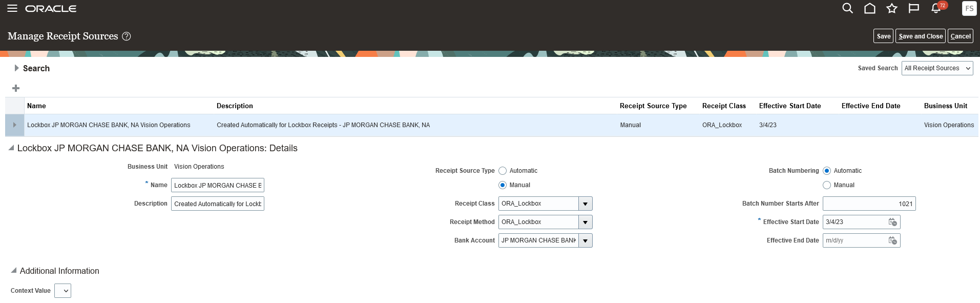Open the Saved Search dropdown

[937, 68]
